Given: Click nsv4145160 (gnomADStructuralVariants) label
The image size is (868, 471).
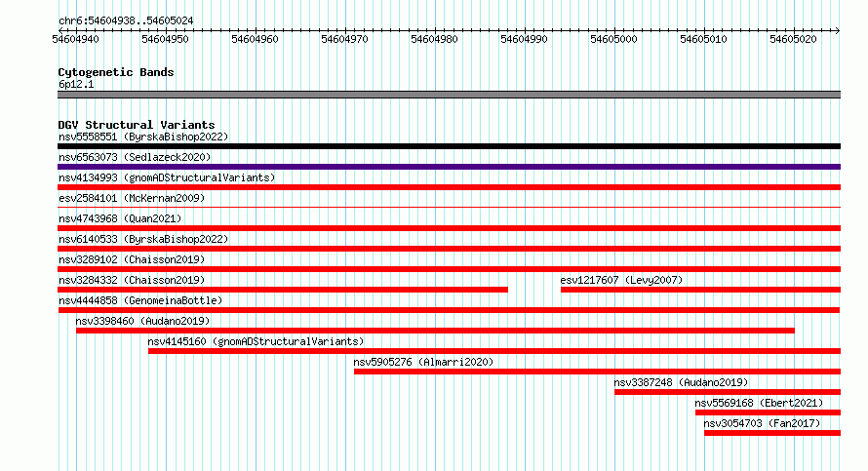Looking at the screenshot, I should coord(256,341).
